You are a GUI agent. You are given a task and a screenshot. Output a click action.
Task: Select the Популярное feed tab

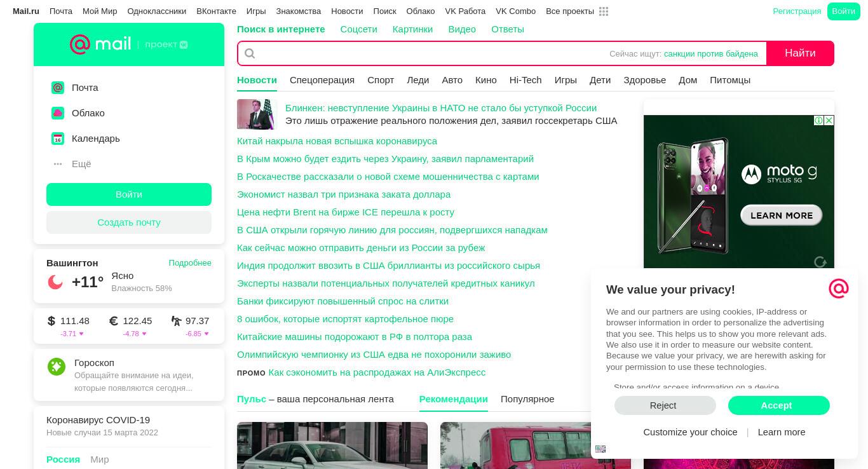click(527, 399)
